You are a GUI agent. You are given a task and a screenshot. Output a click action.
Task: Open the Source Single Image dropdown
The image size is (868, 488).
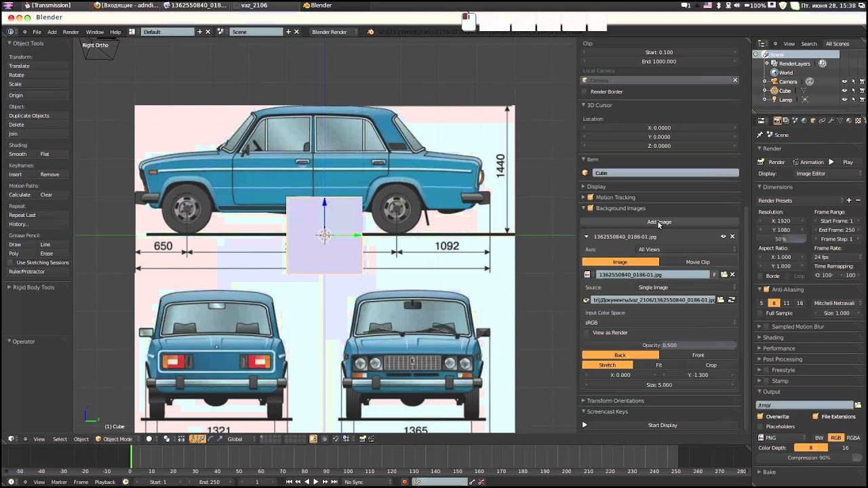[686, 287]
